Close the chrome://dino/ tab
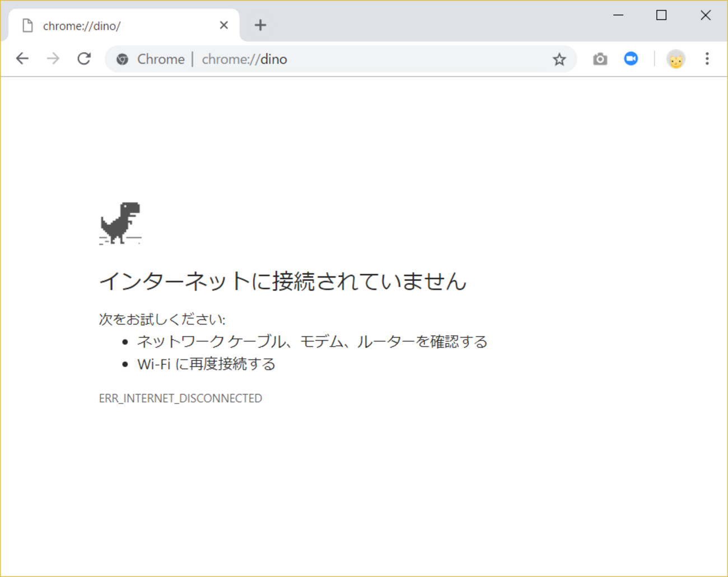 (x=223, y=25)
